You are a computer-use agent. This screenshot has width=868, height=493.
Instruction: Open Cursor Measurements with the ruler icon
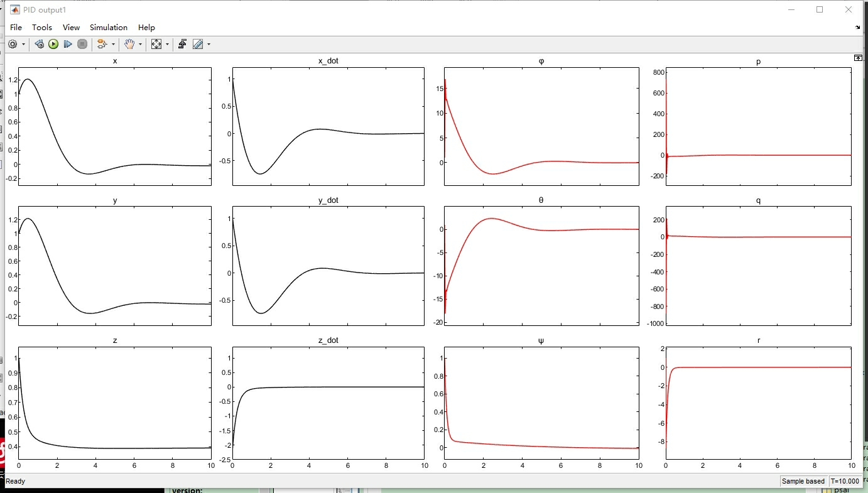pyautogui.click(x=198, y=44)
